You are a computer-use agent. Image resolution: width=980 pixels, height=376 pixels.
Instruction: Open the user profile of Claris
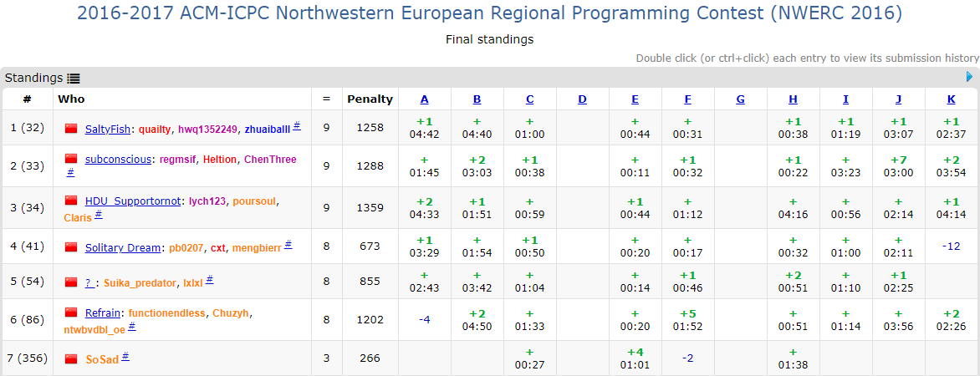78,216
